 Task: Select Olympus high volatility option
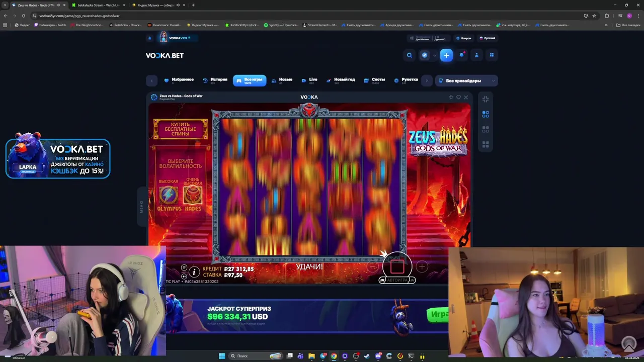click(169, 195)
